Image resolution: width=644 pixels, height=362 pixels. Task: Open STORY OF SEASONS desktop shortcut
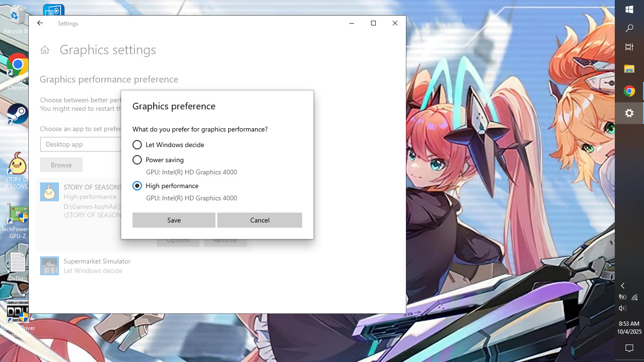(x=17, y=171)
